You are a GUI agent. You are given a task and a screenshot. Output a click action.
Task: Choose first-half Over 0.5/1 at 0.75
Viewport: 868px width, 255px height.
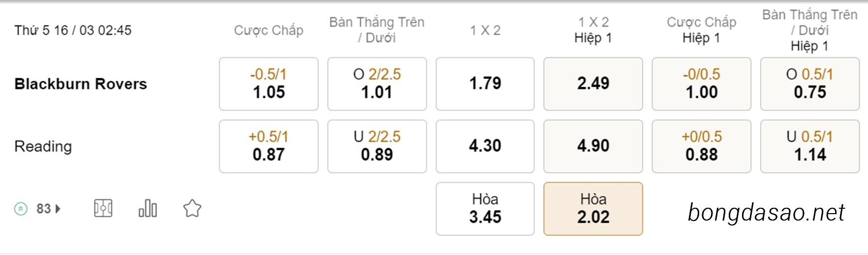tap(810, 84)
